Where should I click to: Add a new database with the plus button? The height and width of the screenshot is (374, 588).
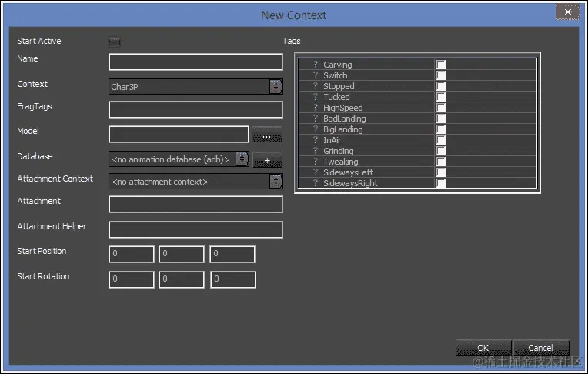coord(267,160)
